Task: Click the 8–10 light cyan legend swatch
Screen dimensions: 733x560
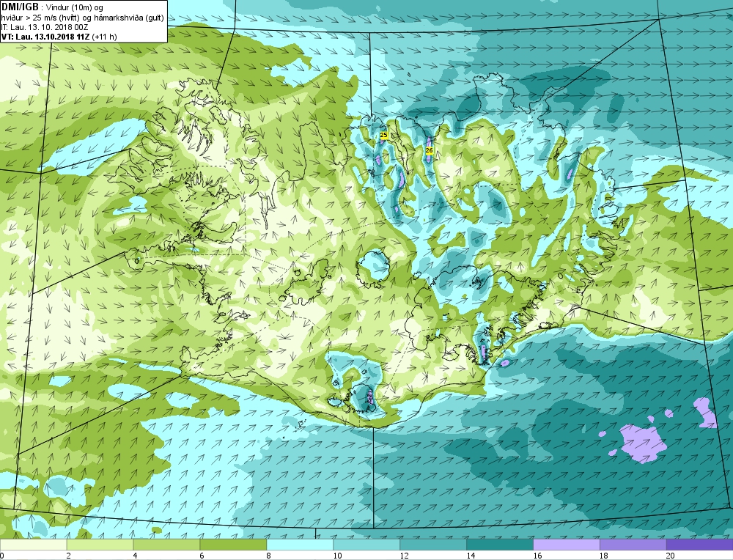Action: tap(300, 545)
